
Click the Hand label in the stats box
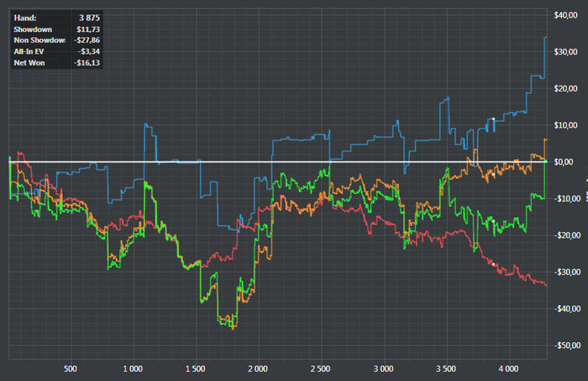click(x=25, y=18)
